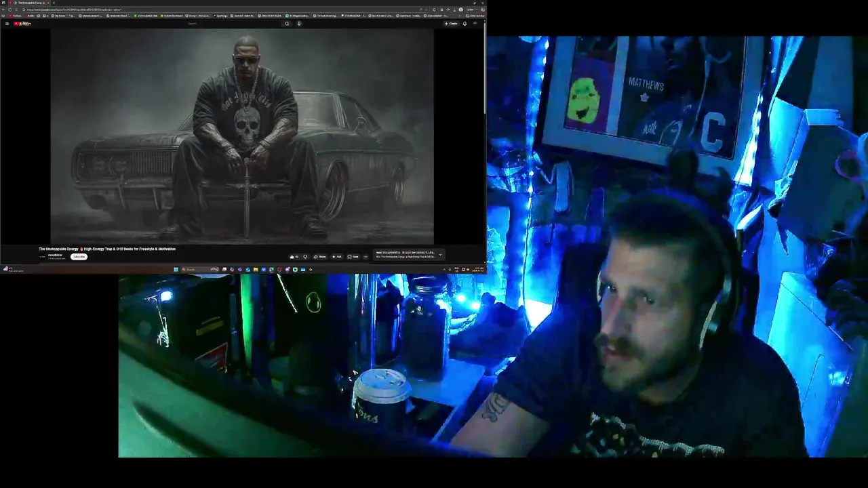868x488 pixels.
Task: Subscribe to the moodstar channel
Action: pos(79,257)
